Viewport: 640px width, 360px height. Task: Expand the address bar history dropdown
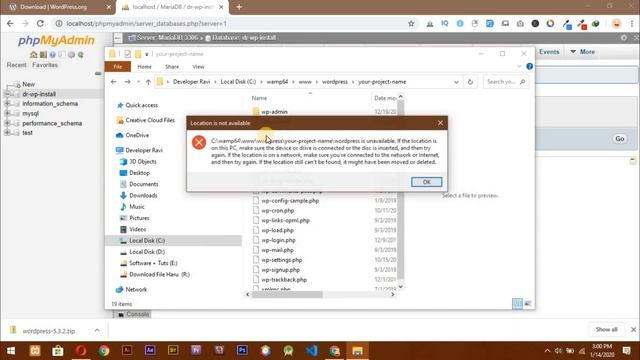click(456, 82)
